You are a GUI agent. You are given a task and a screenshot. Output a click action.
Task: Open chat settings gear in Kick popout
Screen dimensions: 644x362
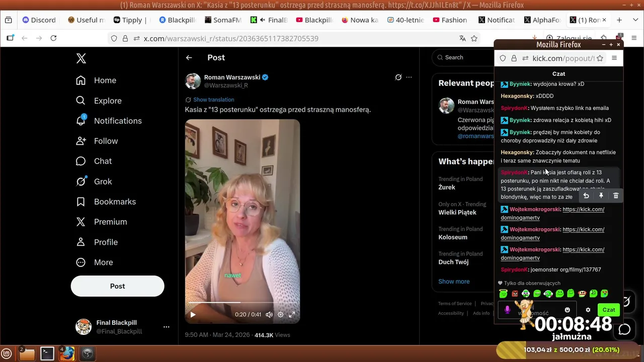point(588,310)
